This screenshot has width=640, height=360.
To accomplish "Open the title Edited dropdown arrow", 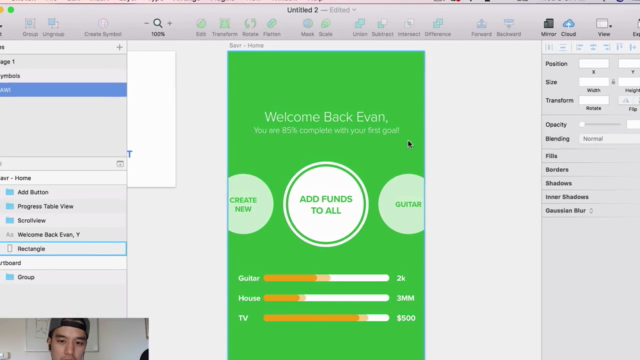I will tap(354, 10).
